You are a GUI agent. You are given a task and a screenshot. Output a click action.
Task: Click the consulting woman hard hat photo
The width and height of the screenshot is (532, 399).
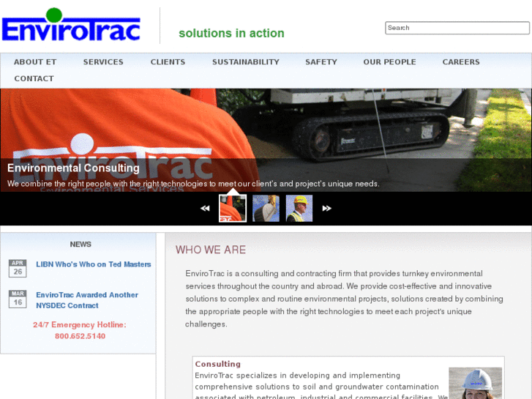(x=476, y=383)
